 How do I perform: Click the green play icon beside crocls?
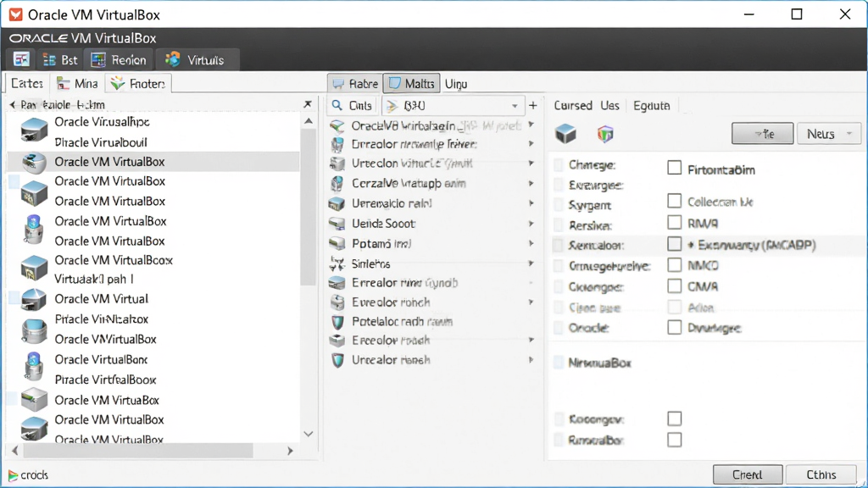click(13, 475)
